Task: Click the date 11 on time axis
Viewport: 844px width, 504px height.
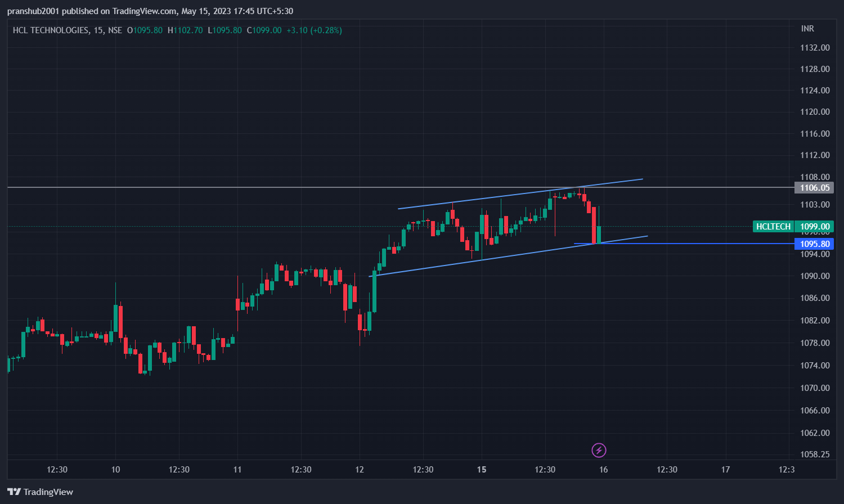Action: (237, 470)
